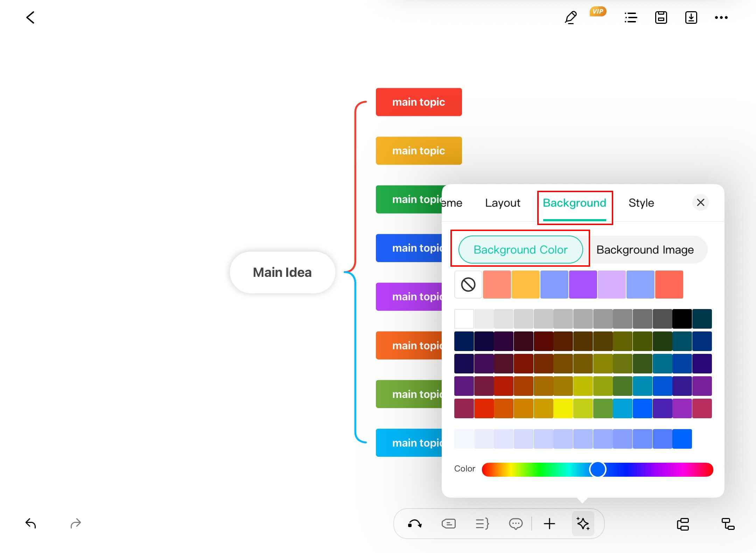Viewport: 756px width, 553px height.
Task: Click the Color hue slider handle
Action: pos(597,469)
